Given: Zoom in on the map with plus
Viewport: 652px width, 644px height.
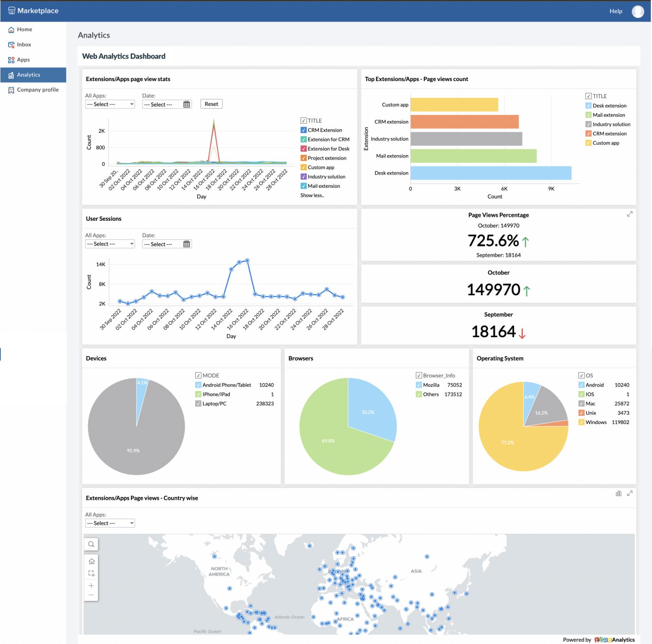Looking at the screenshot, I should pos(91,585).
